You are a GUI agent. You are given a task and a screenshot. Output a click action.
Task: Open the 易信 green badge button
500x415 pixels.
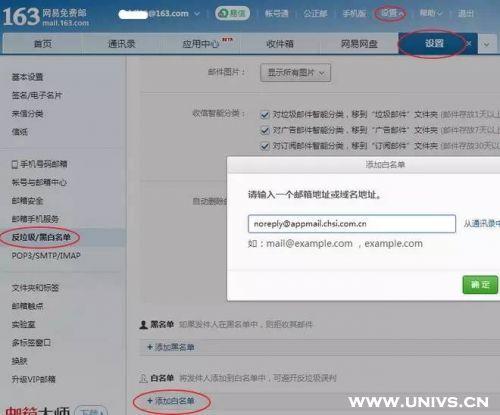(232, 13)
